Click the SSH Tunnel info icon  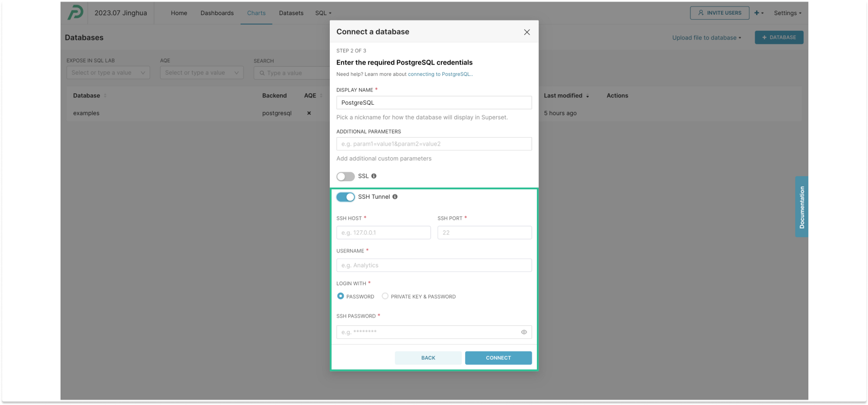pyautogui.click(x=395, y=197)
